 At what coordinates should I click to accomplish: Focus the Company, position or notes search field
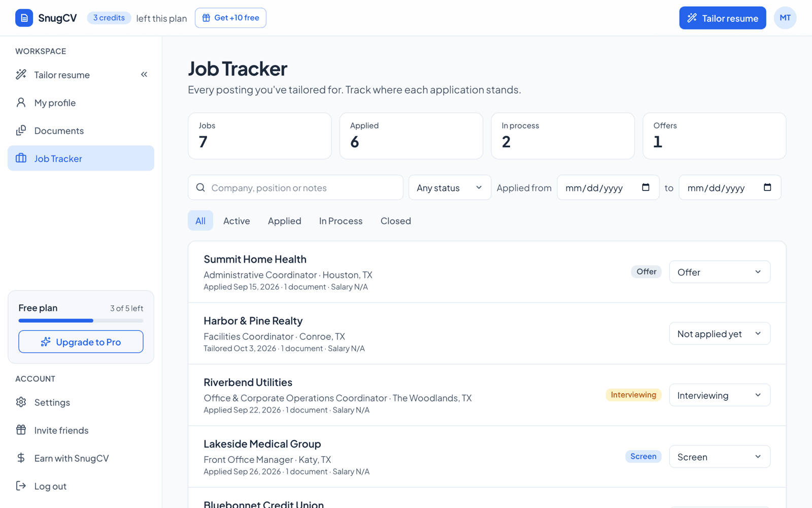295,187
